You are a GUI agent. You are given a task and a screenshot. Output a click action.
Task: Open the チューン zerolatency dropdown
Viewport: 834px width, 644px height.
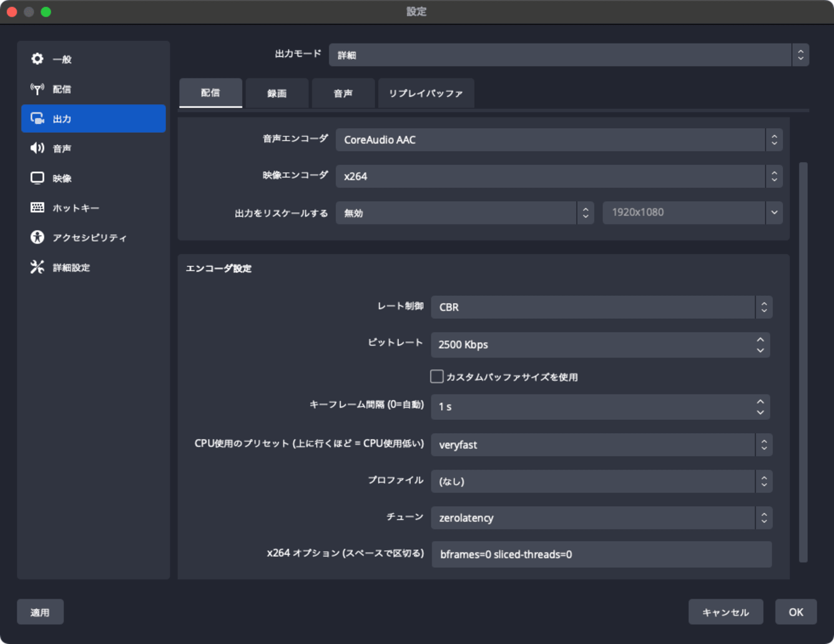pyautogui.click(x=601, y=518)
